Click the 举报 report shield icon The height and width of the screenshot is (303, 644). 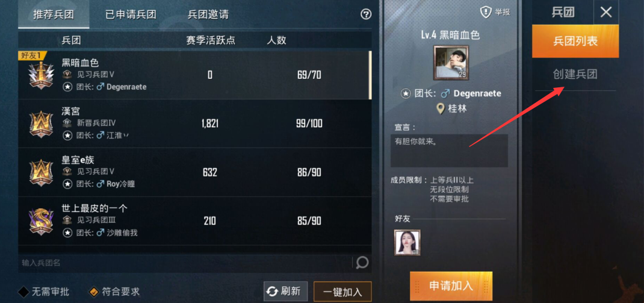(486, 12)
